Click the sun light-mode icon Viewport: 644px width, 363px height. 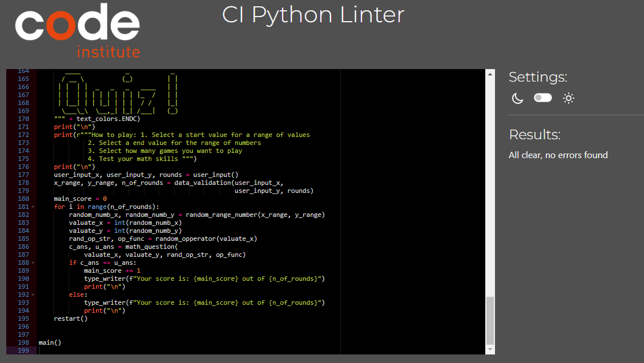tap(569, 98)
